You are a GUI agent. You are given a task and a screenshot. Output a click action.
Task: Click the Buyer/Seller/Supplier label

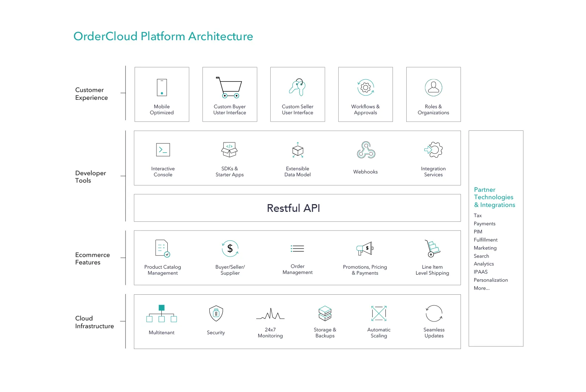point(230,270)
